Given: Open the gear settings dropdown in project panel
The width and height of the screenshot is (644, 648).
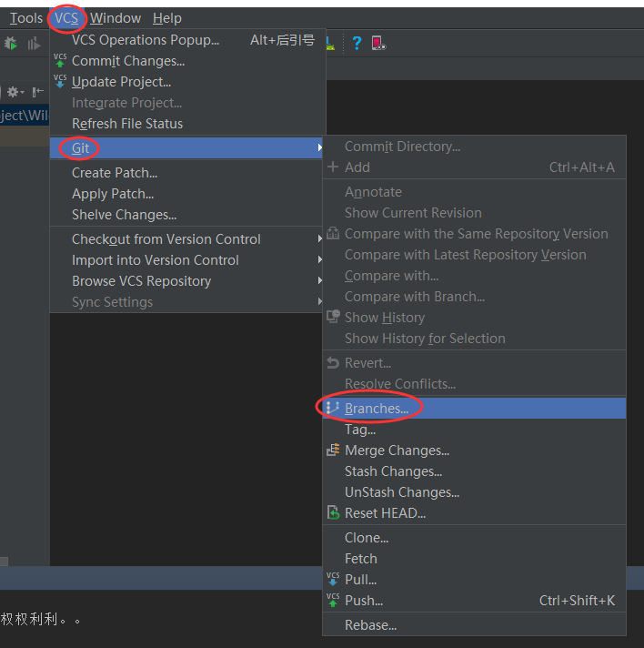Looking at the screenshot, I should tap(15, 91).
